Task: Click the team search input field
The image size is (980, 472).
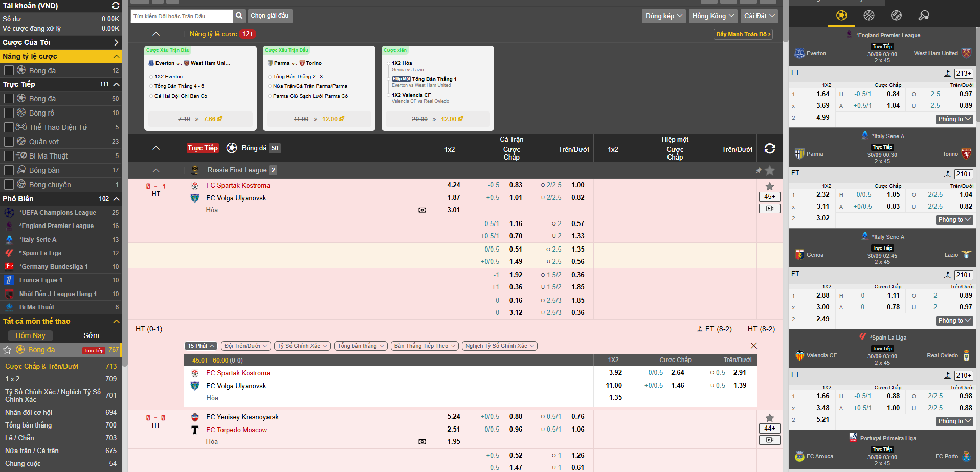Action: (x=182, y=16)
